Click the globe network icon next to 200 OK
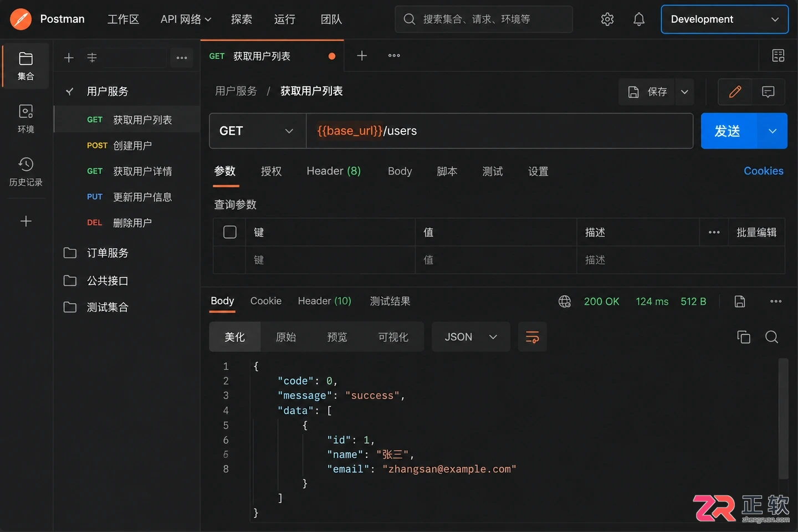Screen dimensions: 798x532 pyautogui.click(x=565, y=301)
